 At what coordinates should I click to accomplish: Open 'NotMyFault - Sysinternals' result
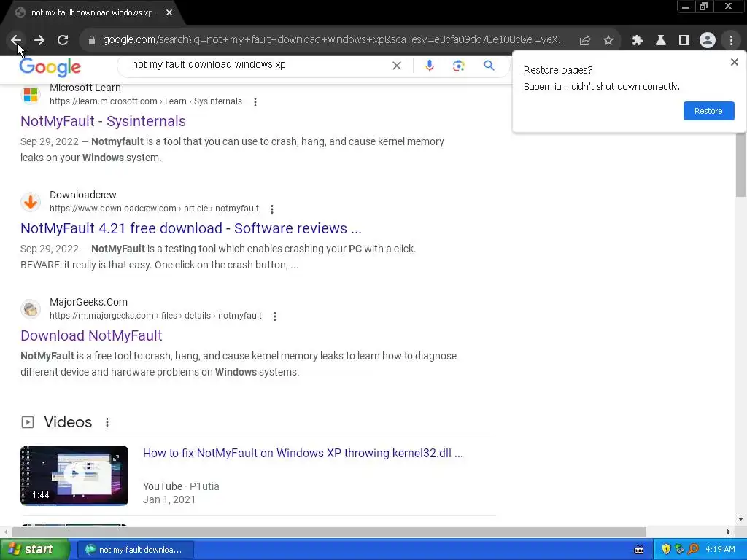[x=103, y=121]
